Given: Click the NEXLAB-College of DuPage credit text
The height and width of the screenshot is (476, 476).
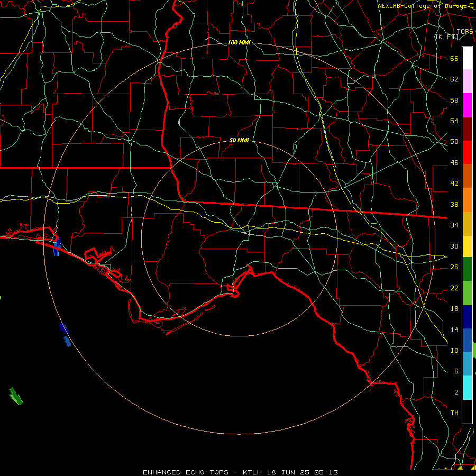Looking at the screenshot, I should click(425, 6).
